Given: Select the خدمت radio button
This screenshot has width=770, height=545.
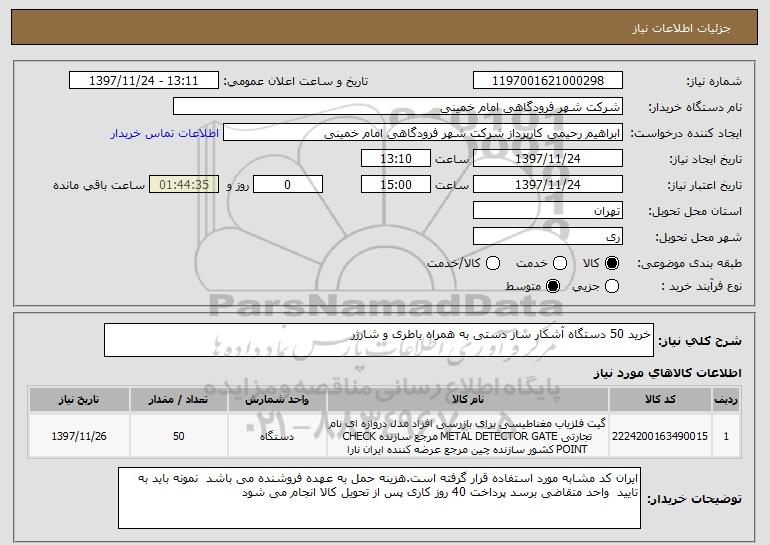Looking at the screenshot, I should point(560,263).
